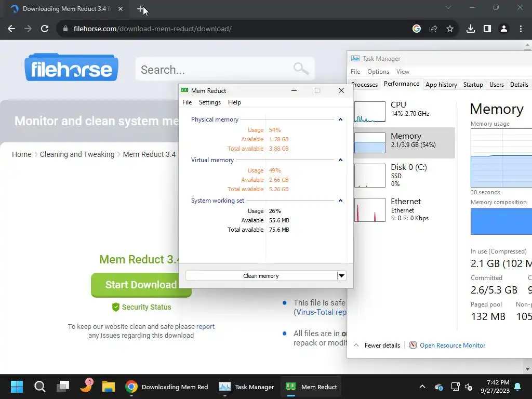Follow the report link
The image size is (532, 399).
click(x=205, y=326)
